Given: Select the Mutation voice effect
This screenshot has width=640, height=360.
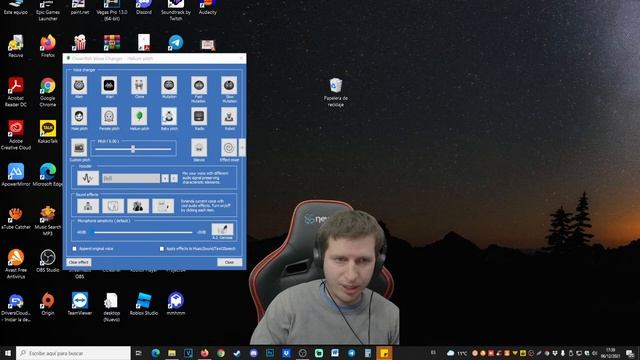Looking at the screenshot, I should coord(169,86).
